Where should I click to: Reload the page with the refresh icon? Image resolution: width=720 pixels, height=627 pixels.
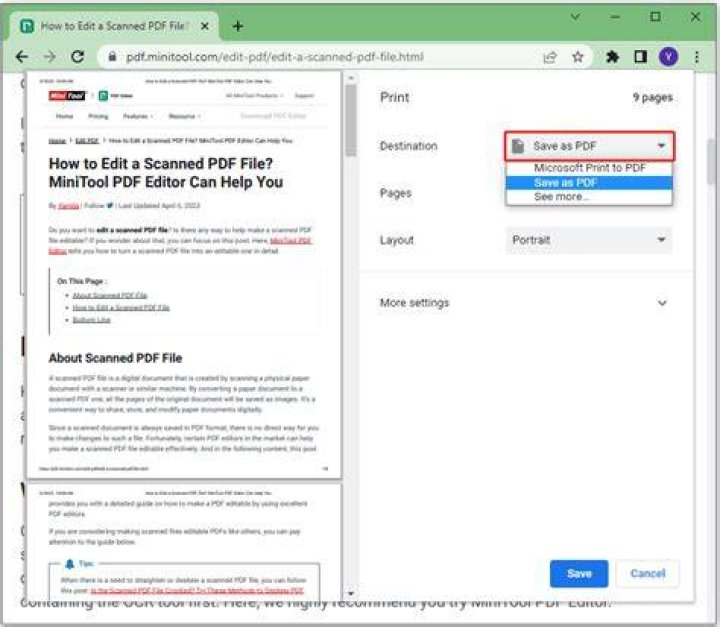point(78,56)
